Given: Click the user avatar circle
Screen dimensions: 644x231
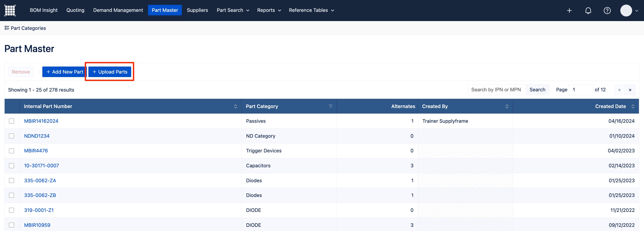Looking at the screenshot, I should tap(626, 11).
